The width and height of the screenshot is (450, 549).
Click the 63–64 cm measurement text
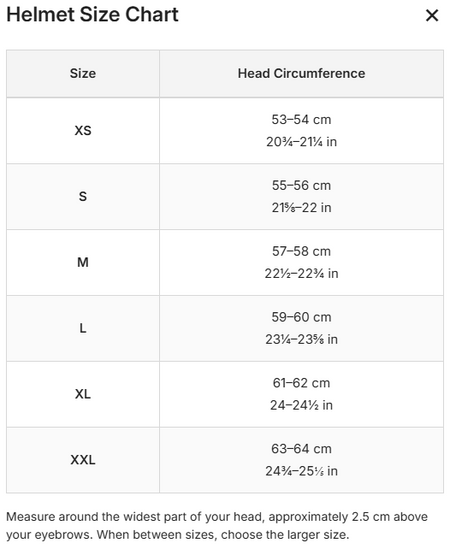tap(301, 449)
